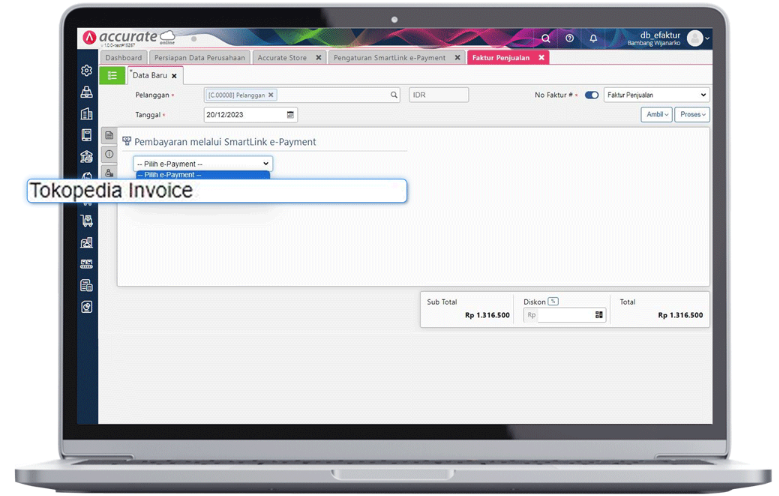Screen dimensions: 779x496
Task: Open the user avatar menu
Action: tap(695, 38)
